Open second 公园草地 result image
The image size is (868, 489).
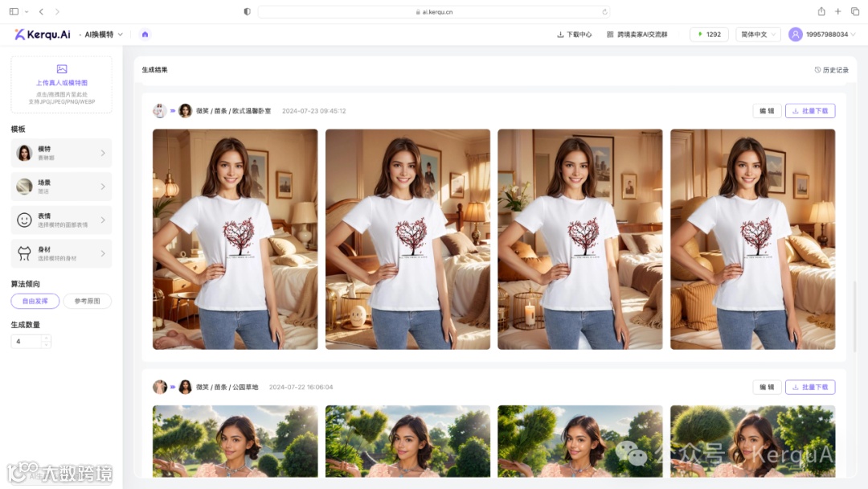tap(408, 442)
